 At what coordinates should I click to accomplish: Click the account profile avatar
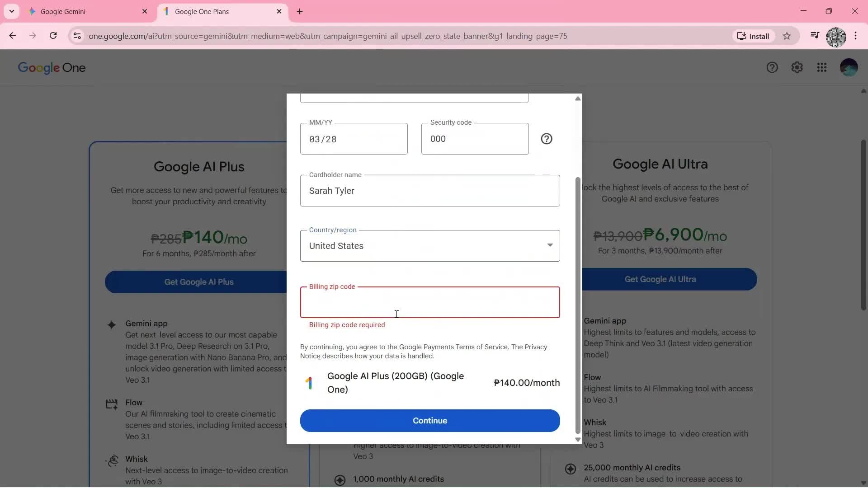click(x=849, y=67)
